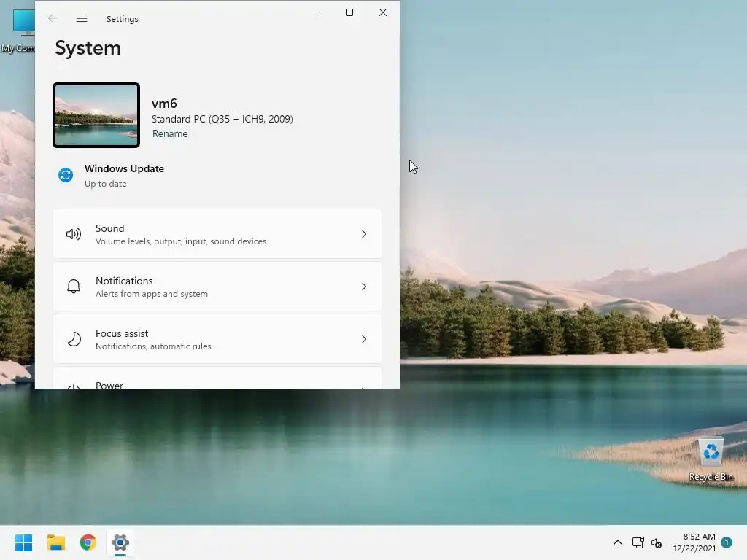Click the network status tray icon

pyautogui.click(x=638, y=542)
